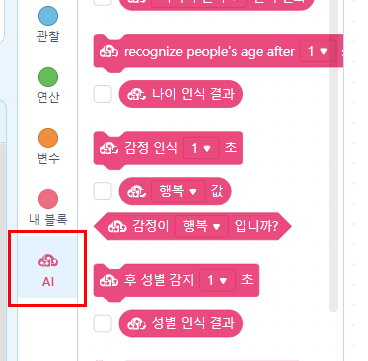
Task: Click the block palette vertical scrollbar
Action: pos(333,155)
